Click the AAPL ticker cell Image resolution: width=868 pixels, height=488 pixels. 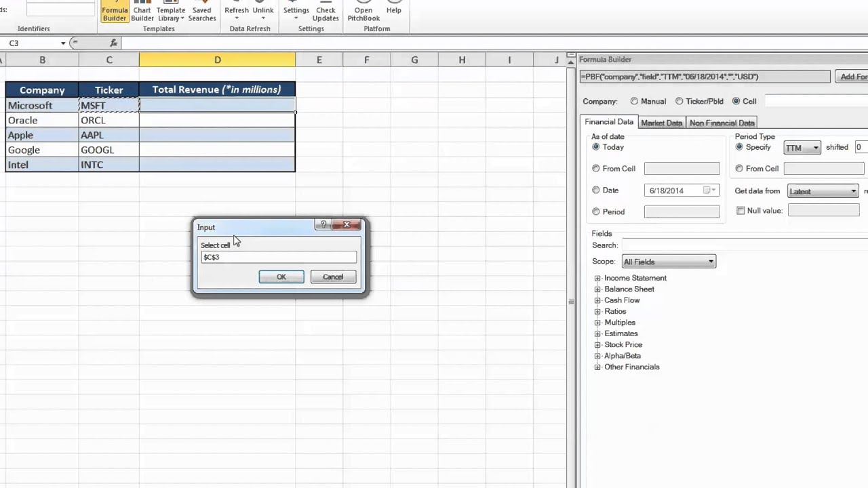(x=109, y=135)
